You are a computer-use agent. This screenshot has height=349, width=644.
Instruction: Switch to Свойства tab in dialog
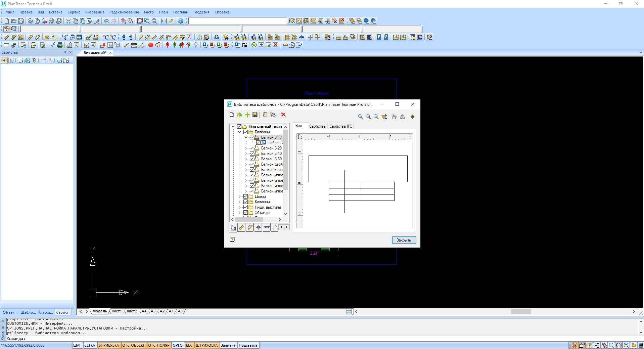317,126
